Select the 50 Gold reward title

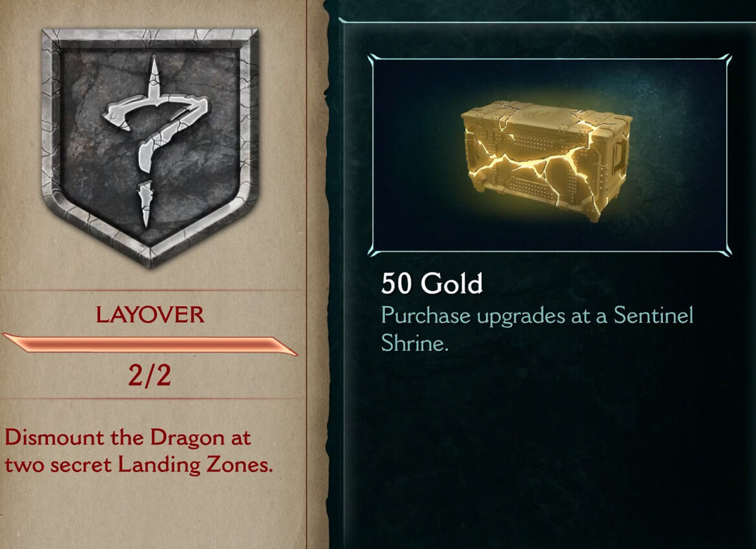[432, 284]
